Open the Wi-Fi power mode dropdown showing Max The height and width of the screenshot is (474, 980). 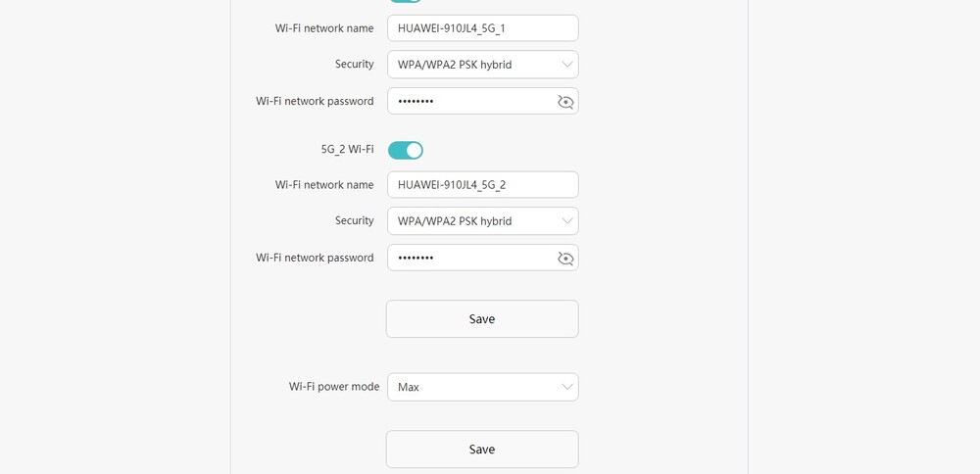pyautogui.click(x=482, y=387)
